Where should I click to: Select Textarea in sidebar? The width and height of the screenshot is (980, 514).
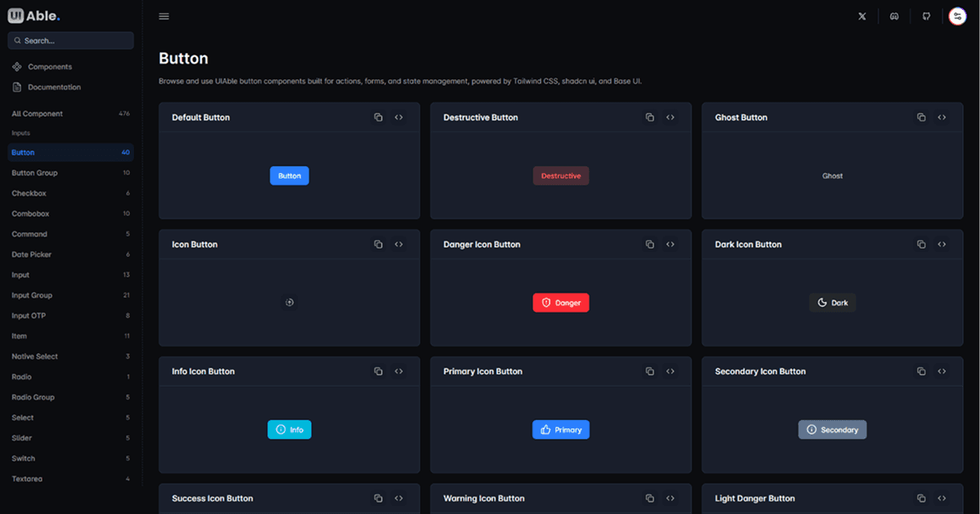(71, 479)
